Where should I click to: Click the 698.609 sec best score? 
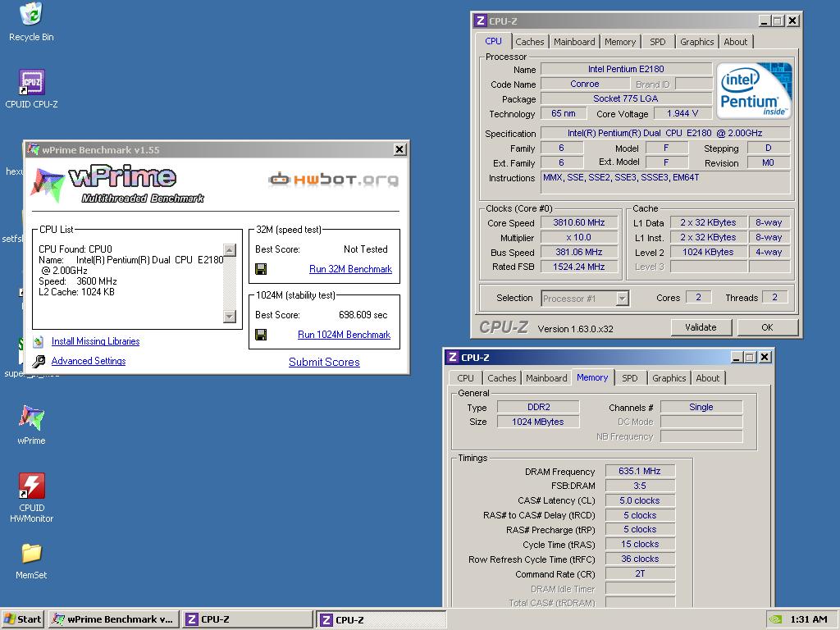363,315
